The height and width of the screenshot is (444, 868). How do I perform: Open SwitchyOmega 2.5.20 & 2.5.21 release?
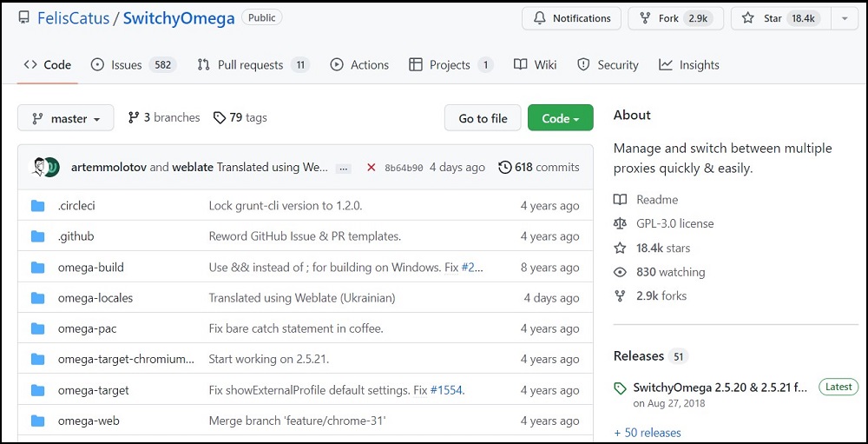[x=720, y=388]
